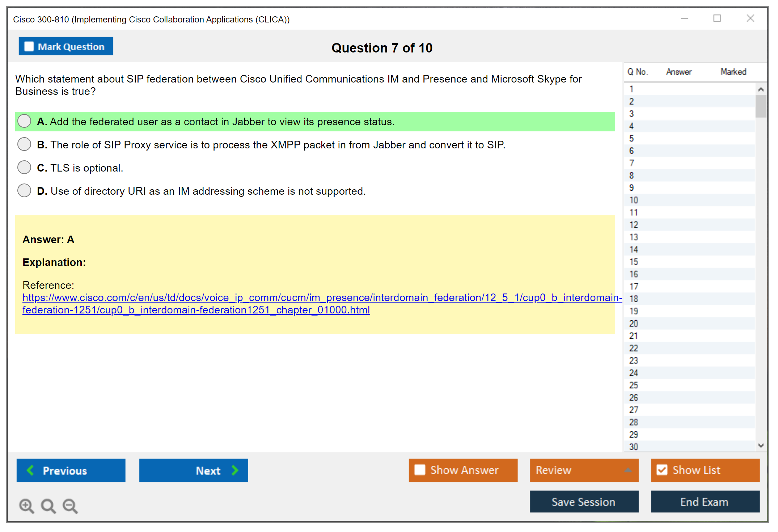Select option B about SIP Proxy service
This screenshot has height=532, width=778.
(x=24, y=144)
